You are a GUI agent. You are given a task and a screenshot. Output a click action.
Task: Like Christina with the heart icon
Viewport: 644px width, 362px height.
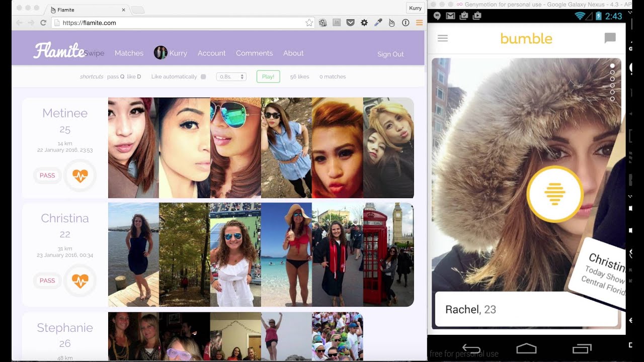[x=80, y=281]
